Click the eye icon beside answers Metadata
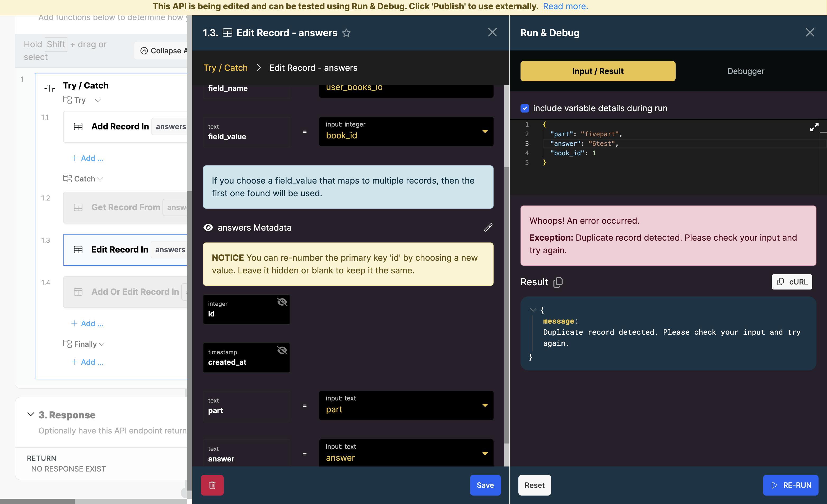 [x=208, y=227]
